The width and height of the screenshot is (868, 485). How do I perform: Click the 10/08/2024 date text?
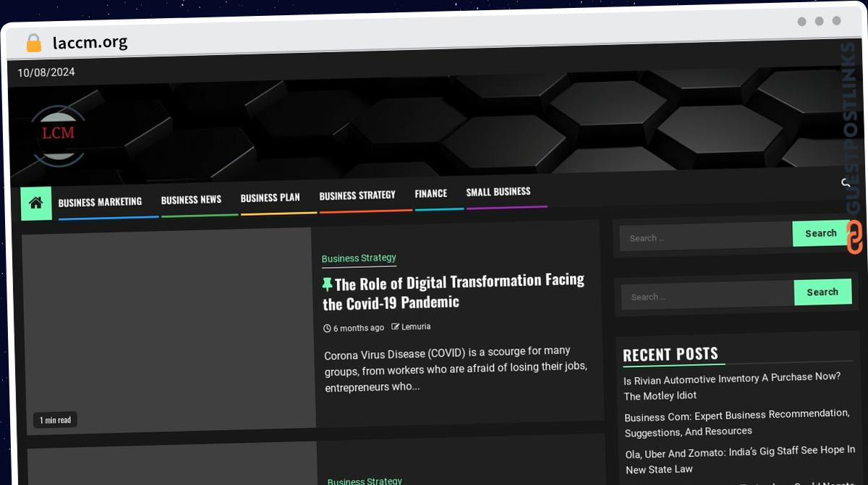coord(46,72)
